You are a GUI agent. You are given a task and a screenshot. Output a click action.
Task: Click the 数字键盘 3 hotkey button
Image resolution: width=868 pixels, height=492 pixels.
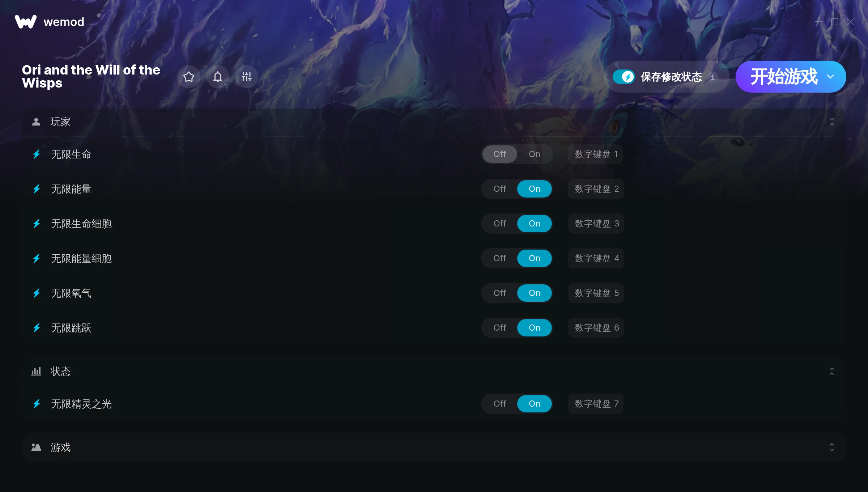(596, 224)
